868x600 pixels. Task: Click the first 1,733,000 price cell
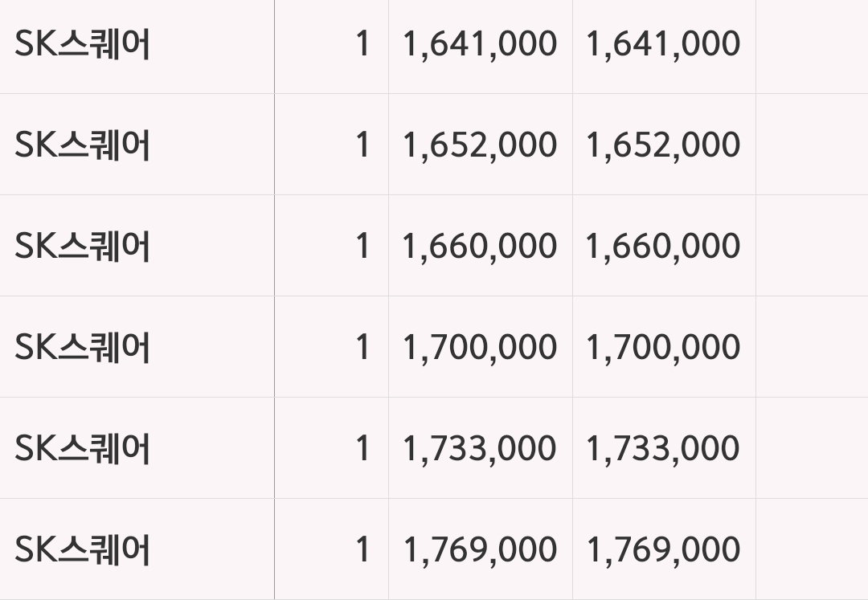tap(480, 449)
